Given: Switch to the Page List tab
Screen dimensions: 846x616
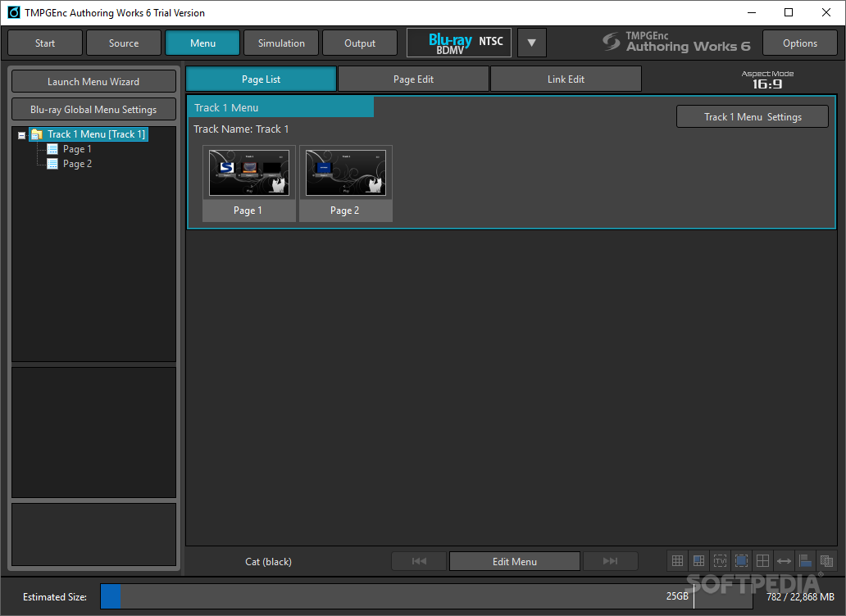Looking at the screenshot, I should (262, 79).
